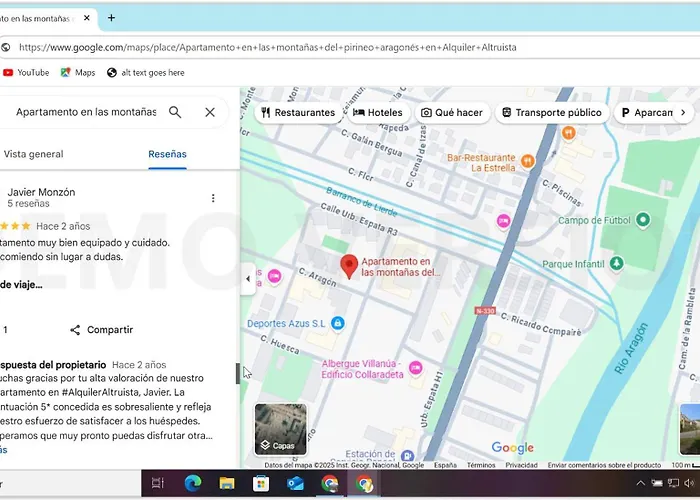Viewport: 700px width, 500px height.
Task: Open the YouTube bookmark
Action: coord(26,73)
